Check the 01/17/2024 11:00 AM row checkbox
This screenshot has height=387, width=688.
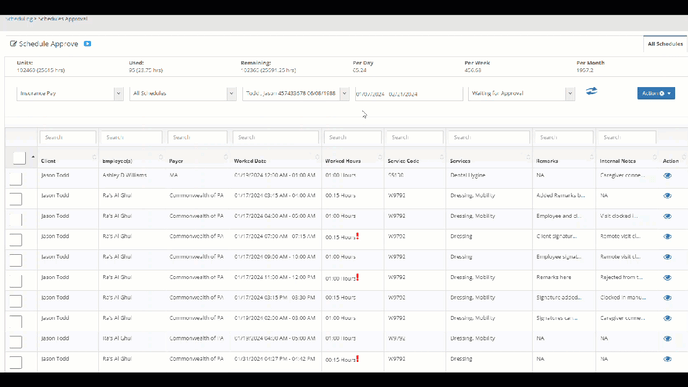[16, 281]
